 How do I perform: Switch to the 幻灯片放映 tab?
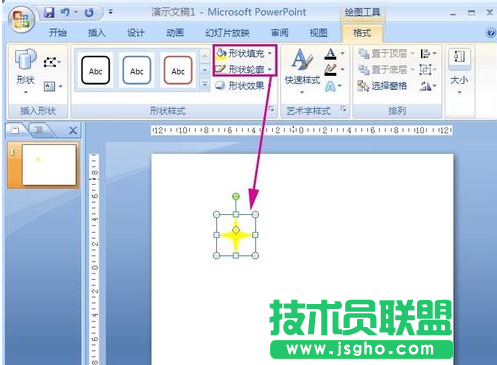coord(227,33)
